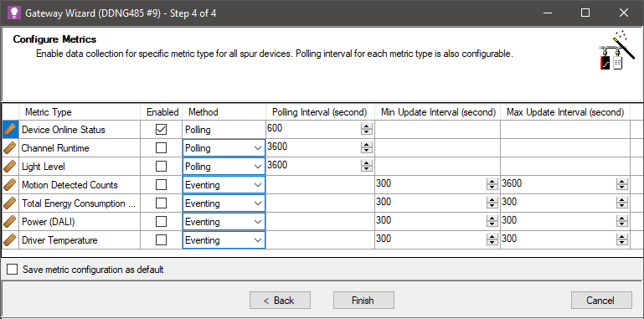The width and height of the screenshot is (644, 319).
Task: Click the ruler icon beside Driver Temperature
Action: point(10,240)
